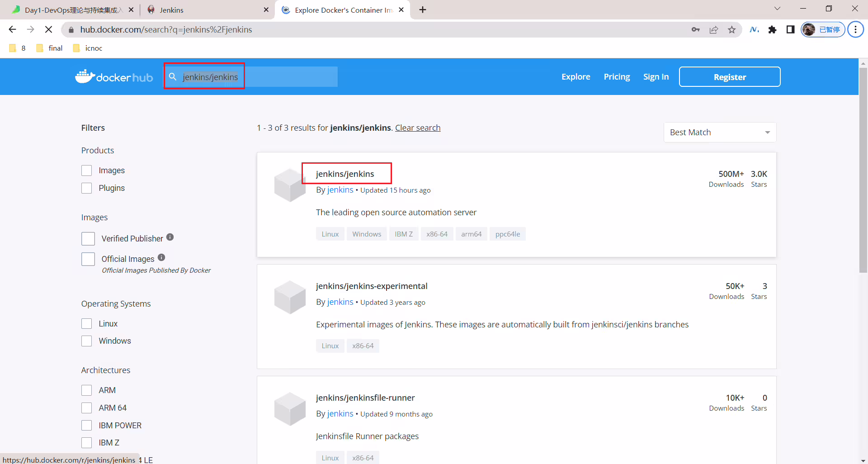Open the final bookmark folder
The width and height of the screenshot is (868, 464).
coord(49,48)
